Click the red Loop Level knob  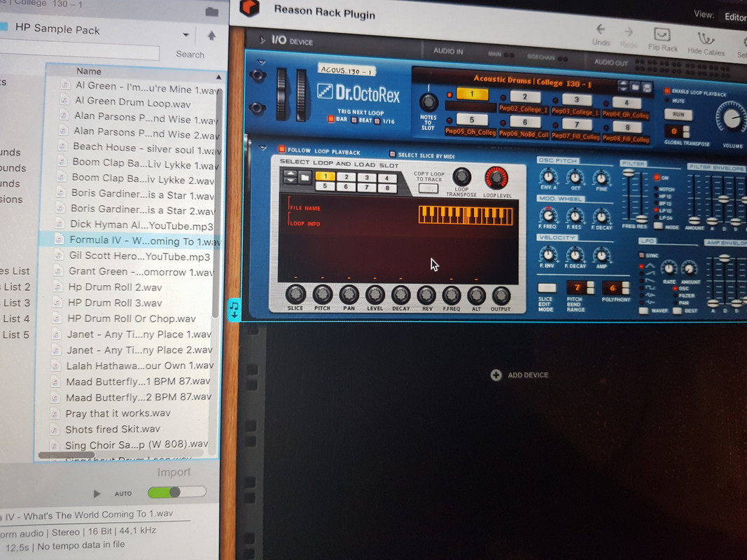tap(496, 178)
